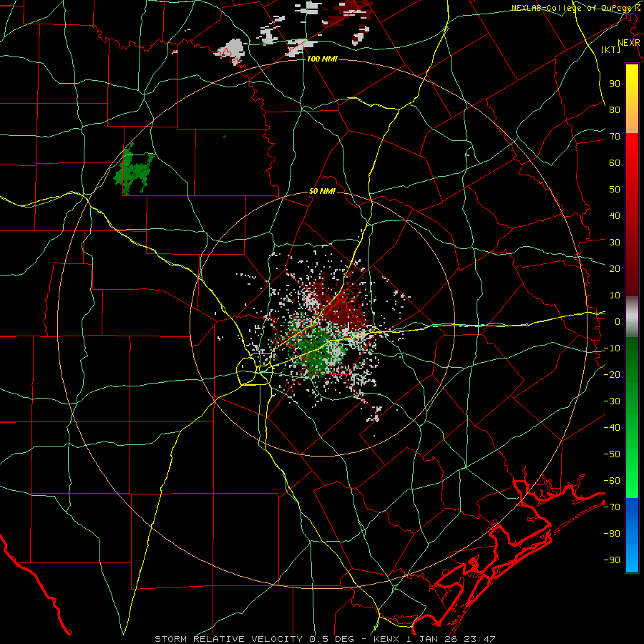Click the "-40" value on the velocity scale
This screenshot has height=644, width=644.
point(612,428)
